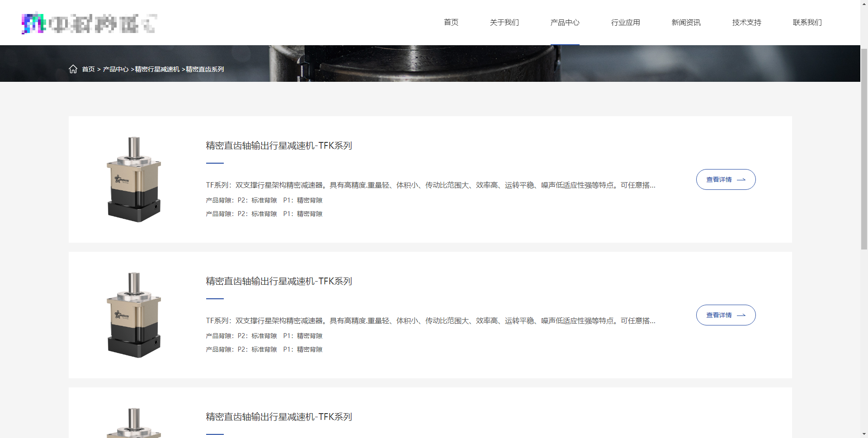Open the 关于我们 menu item
The width and height of the screenshot is (868, 438).
click(505, 22)
